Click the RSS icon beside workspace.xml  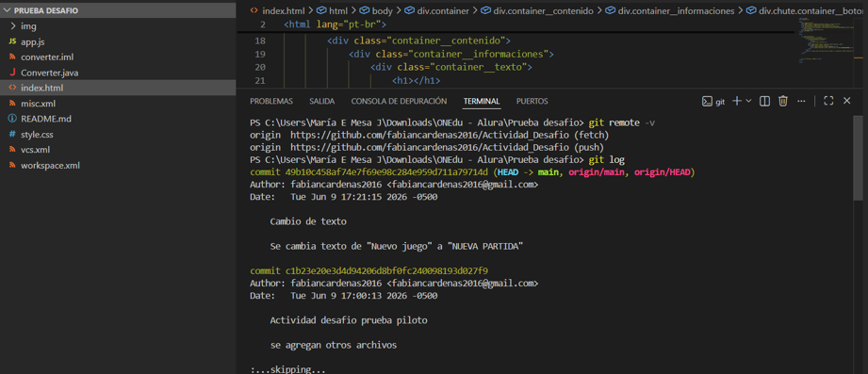(12, 166)
